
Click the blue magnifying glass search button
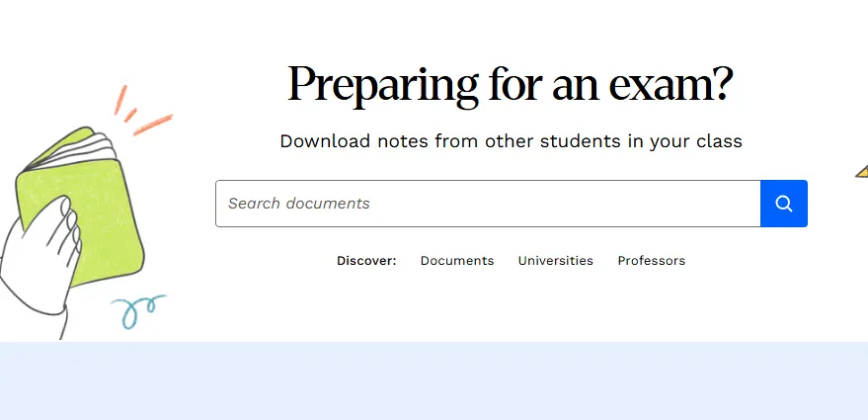784,204
